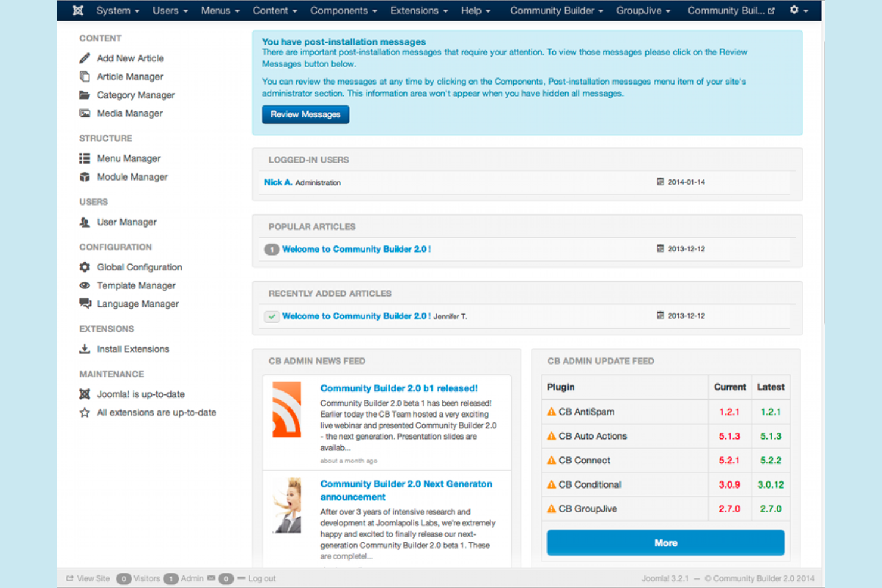Image resolution: width=882 pixels, height=588 pixels.
Task: Click warning icon beside CB GroupJive
Action: tap(551, 509)
